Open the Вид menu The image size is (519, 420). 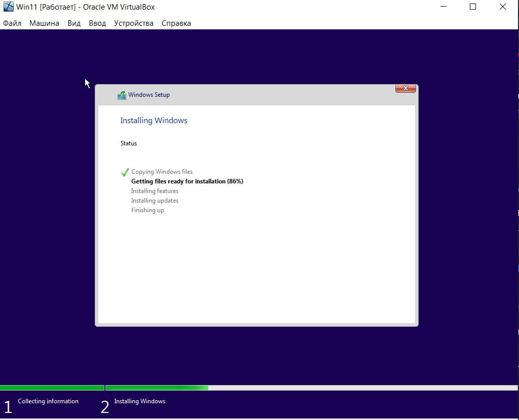point(74,23)
